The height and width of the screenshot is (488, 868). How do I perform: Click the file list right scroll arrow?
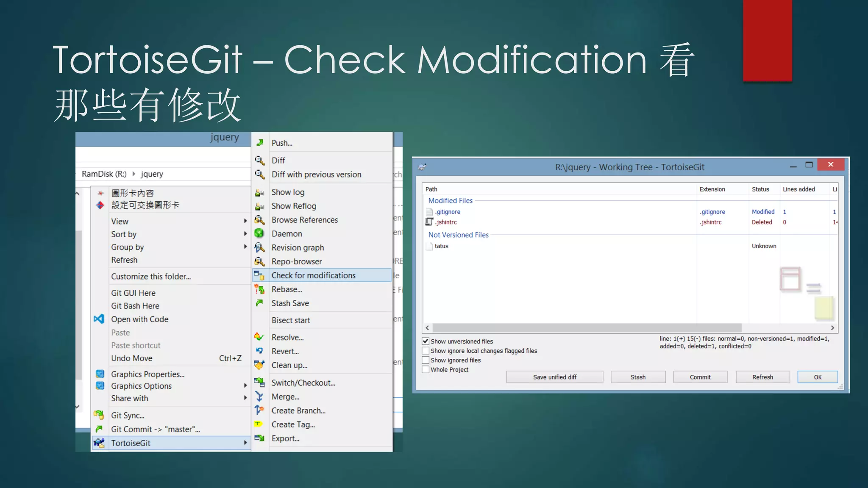click(832, 328)
